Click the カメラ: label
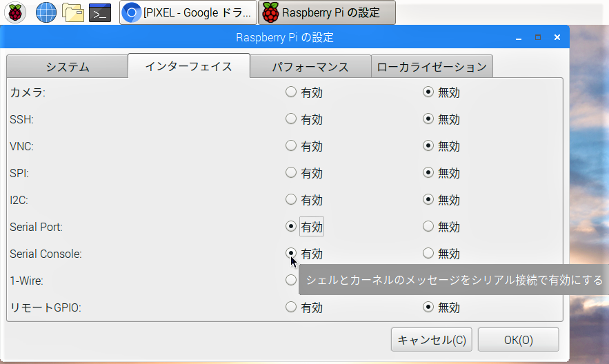The width and height of the screenshot is (609, 364). pos(28,92)
